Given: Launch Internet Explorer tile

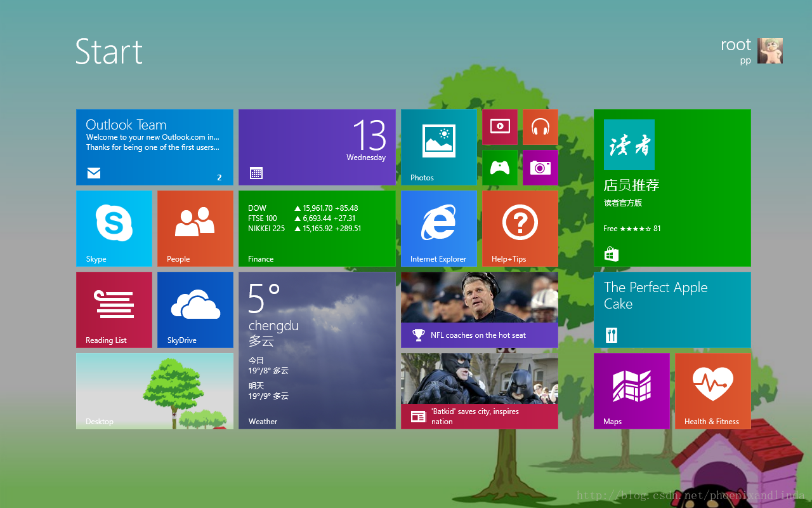Looking at the screenshot, I should (439, 229).
